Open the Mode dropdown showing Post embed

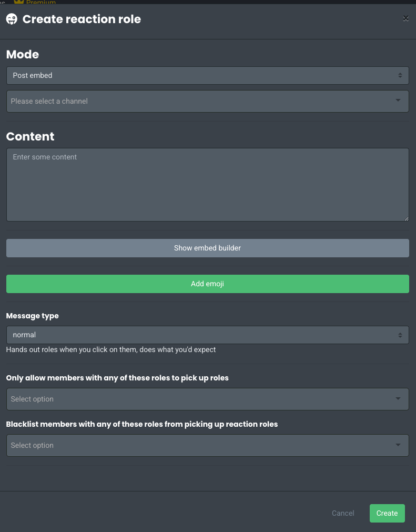click(x=200, y=75)
